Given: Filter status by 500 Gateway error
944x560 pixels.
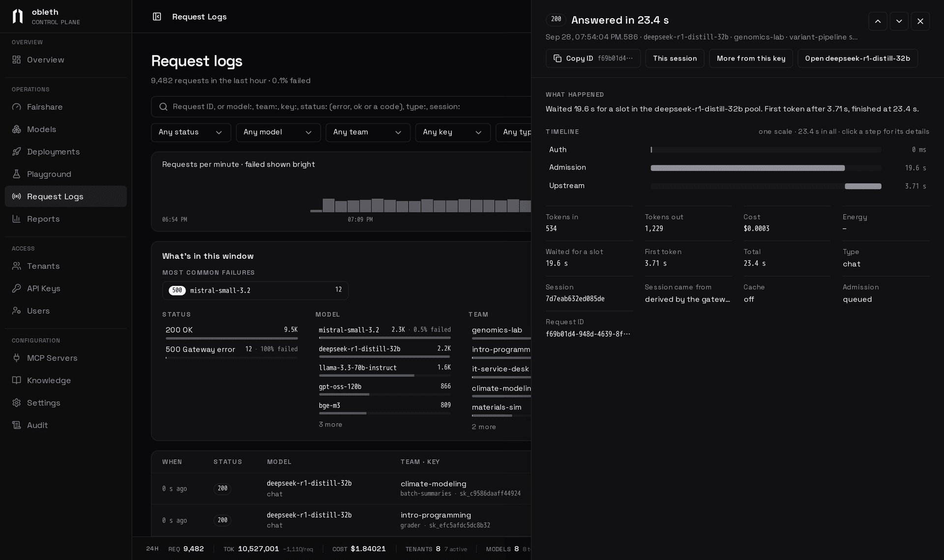Looking at the screenshot, I should 232,351.
